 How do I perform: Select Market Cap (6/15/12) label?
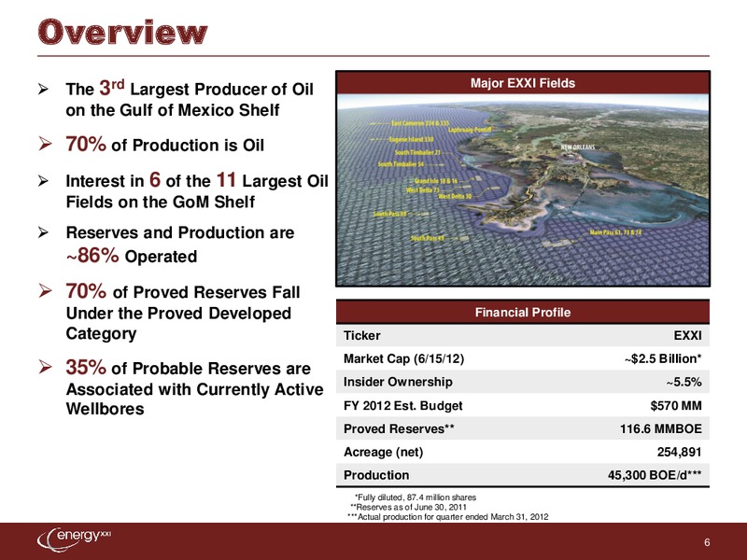click(x=403, y=358)
